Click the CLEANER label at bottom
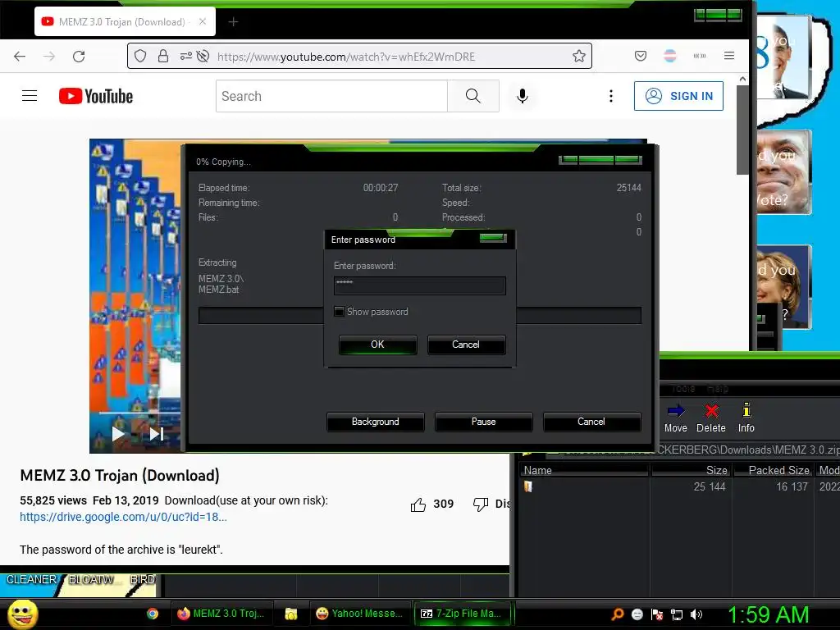This screenshot has height=630, width=840. point(31,580)
